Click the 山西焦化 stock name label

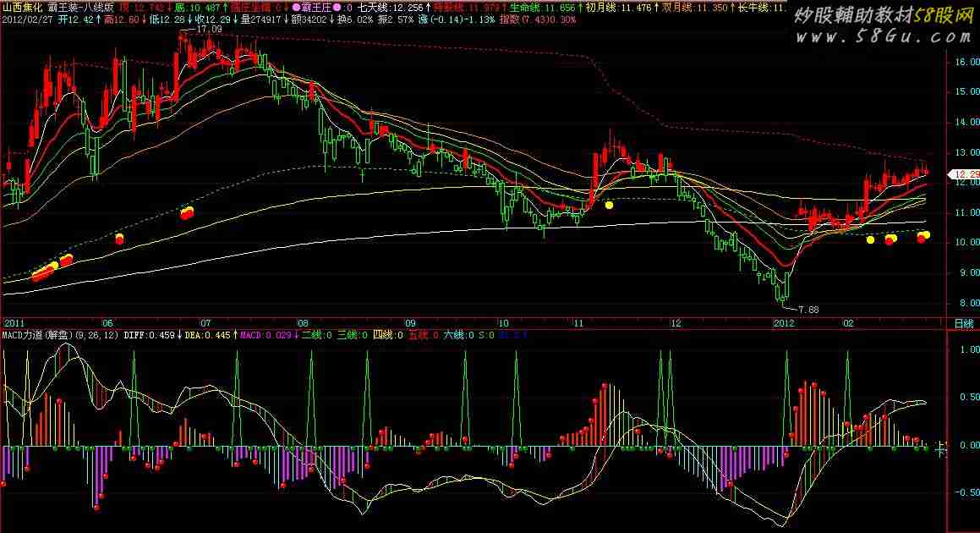(x=23, y=8)
